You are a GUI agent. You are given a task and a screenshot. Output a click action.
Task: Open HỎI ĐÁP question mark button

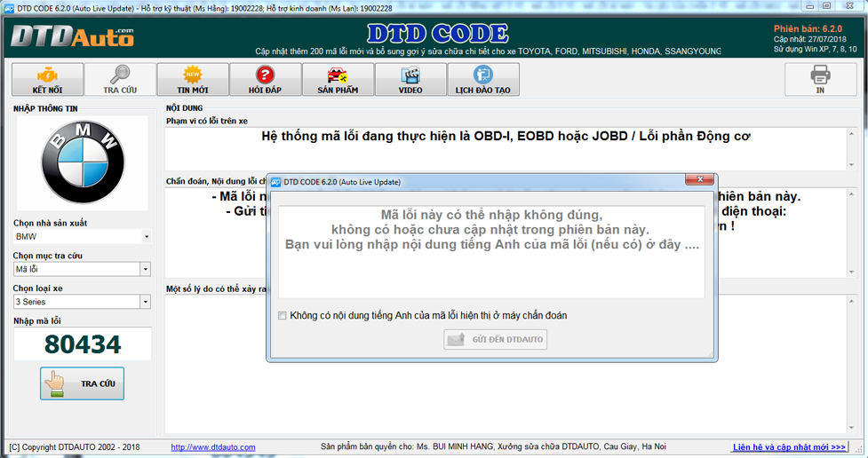[x=265, y=80]
